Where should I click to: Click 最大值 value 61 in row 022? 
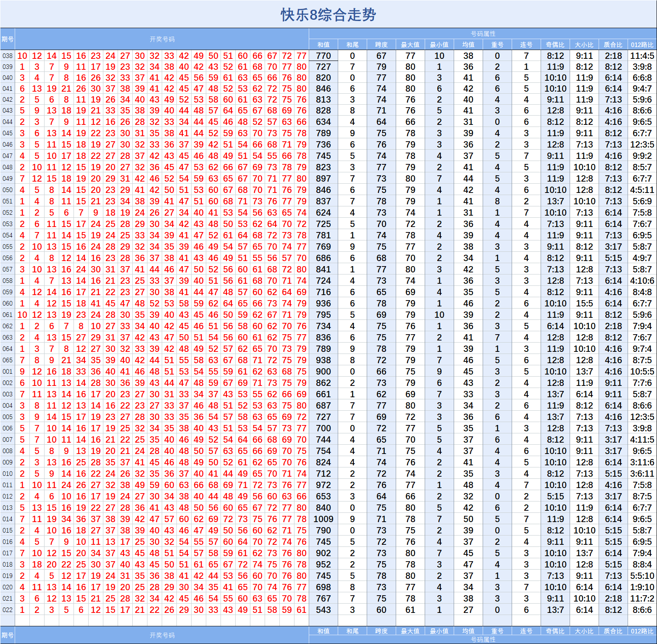coord(410,610)
